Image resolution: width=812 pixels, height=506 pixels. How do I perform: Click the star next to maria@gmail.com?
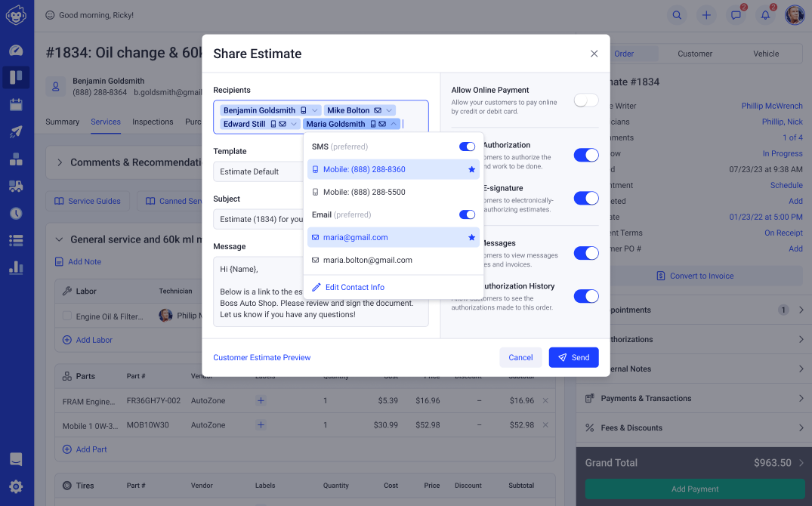[x=472, y=237]
